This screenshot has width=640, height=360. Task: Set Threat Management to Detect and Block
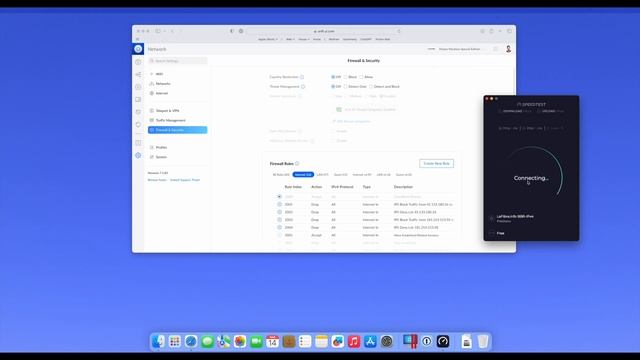tap(384, 87)
